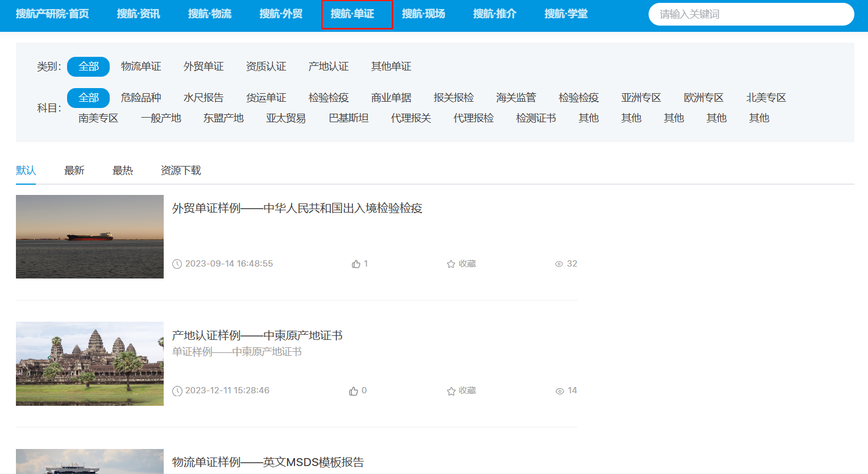This screenshot has height=474, width=868.
Task: Select 危险品种 subject filter
Action: tap(141, 98)
